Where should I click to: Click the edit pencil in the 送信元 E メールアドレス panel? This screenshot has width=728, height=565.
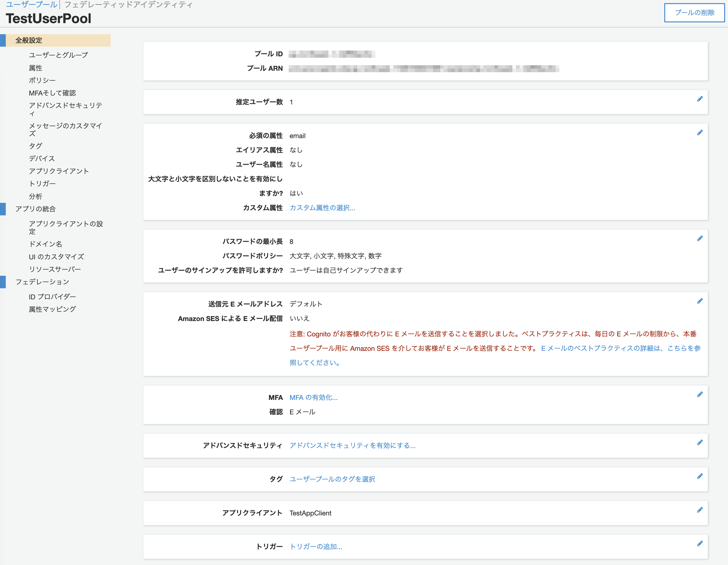tap(700, 301)
